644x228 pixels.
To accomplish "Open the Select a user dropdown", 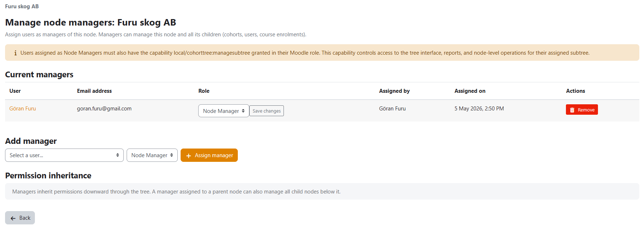I will coord(64,155).
